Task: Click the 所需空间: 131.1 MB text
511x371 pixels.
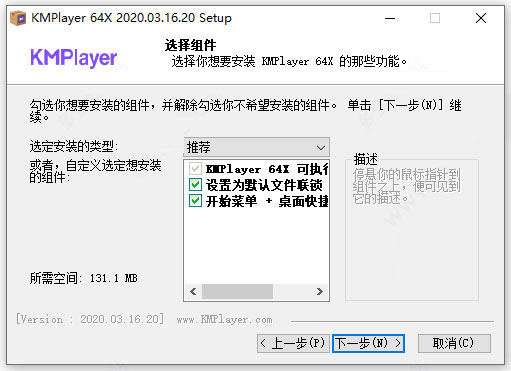Action: point(84,278)
